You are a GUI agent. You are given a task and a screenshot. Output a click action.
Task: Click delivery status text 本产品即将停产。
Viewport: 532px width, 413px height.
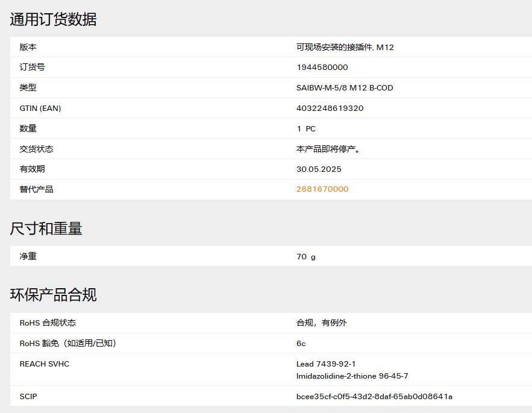click(328, 149)
